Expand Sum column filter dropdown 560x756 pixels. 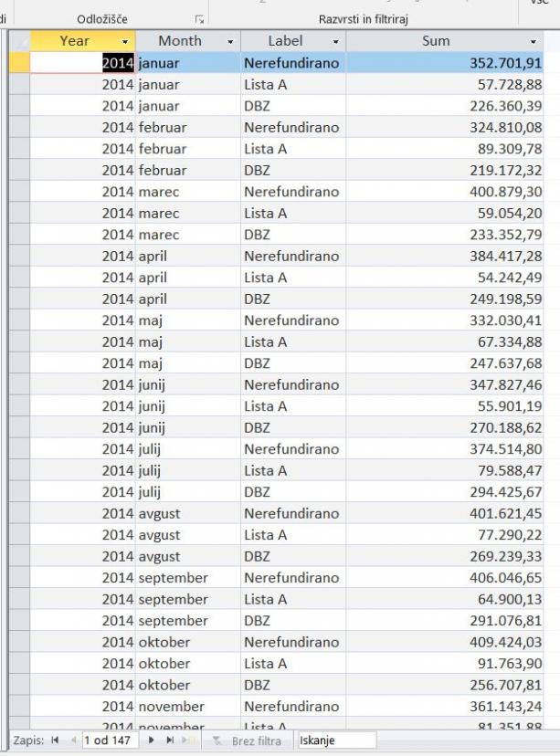534,42
